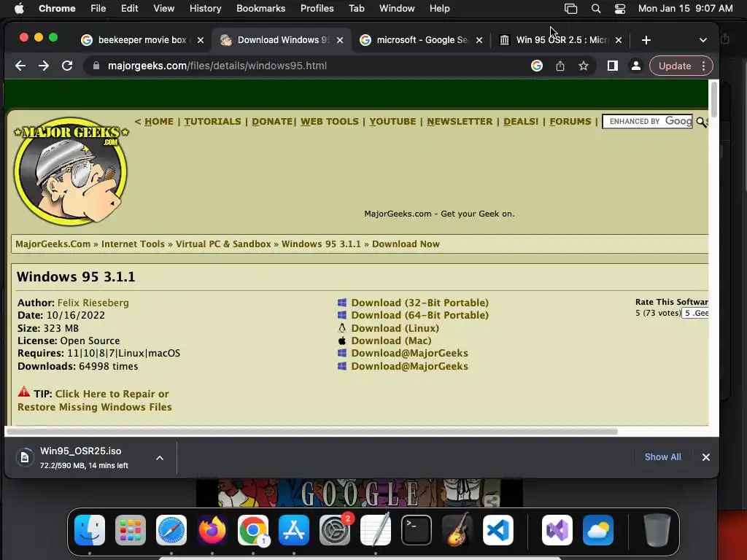Visit WEB TOOLS link
This screenshot has width=747, height=560.
tap(329, 122)
